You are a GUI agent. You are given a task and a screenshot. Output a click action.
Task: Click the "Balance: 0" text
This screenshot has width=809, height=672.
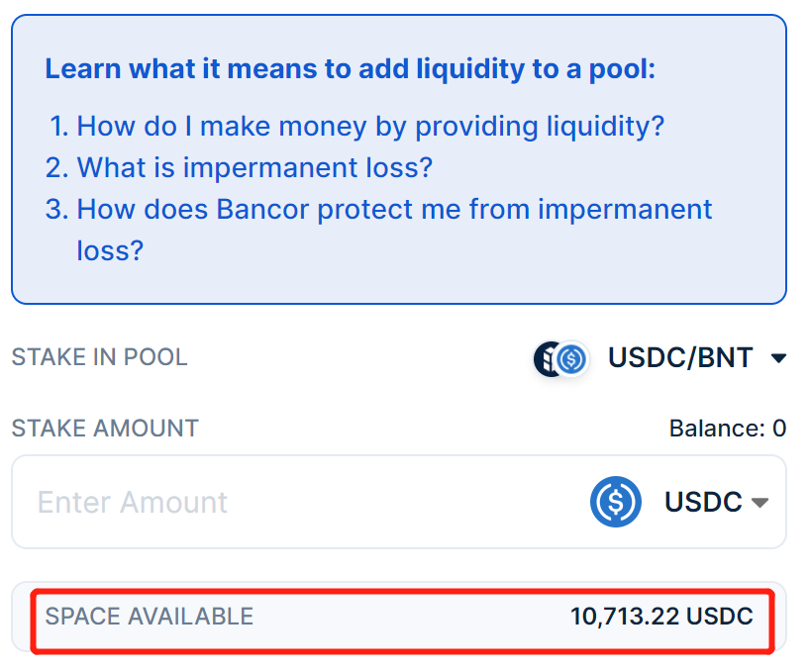pyautogui.click(x=727, y=429)
